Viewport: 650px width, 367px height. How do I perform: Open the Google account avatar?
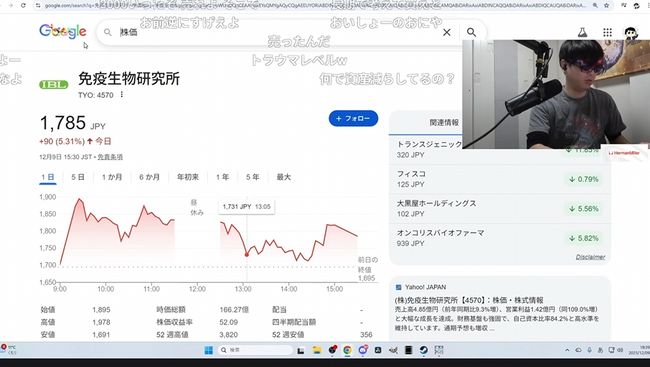631,32
